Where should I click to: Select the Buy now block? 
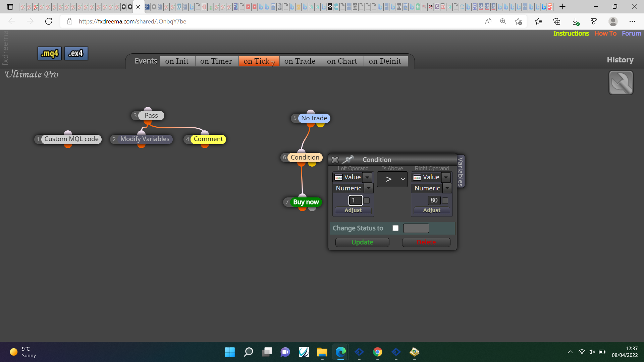tap(306, 202)
